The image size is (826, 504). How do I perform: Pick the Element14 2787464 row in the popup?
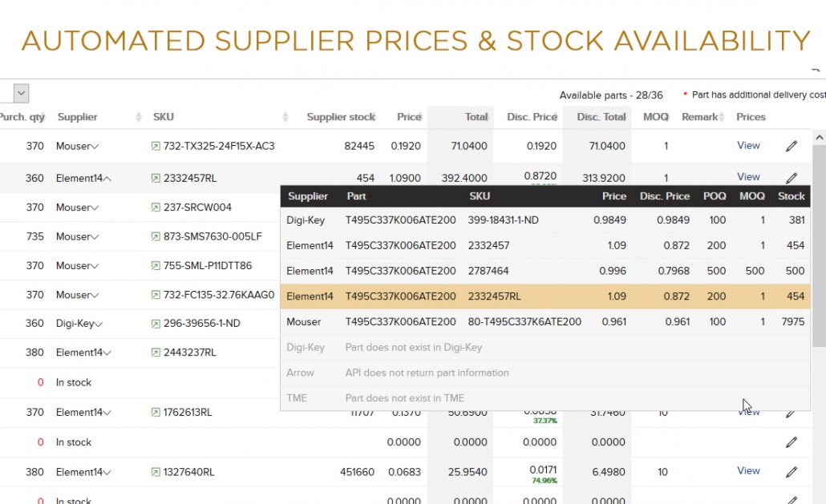click(x=545, y=271)
